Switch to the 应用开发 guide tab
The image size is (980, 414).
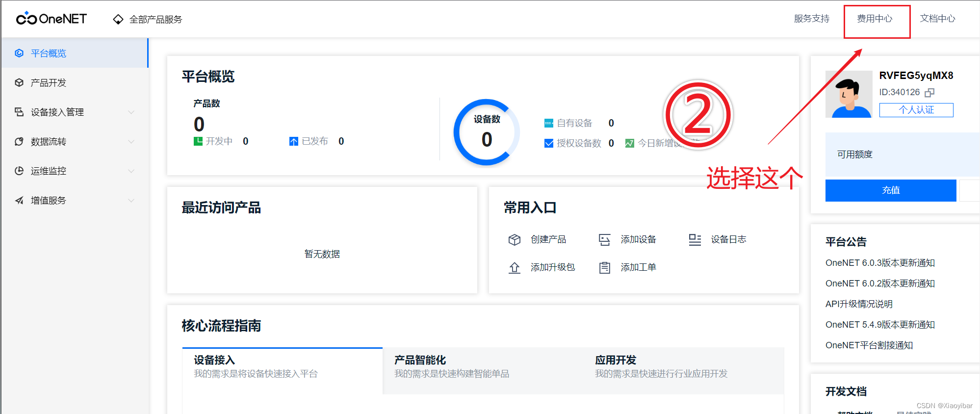(684, 371)
